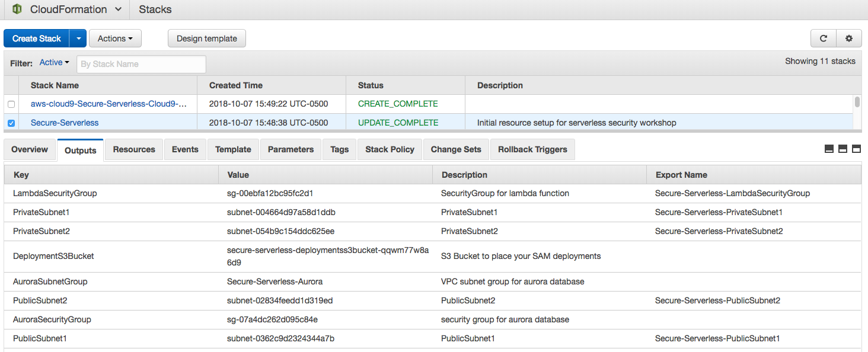Viewport: 868px width, 352px height.
Task: Switch to the half split pane layout icon
Action: (843, 149)
